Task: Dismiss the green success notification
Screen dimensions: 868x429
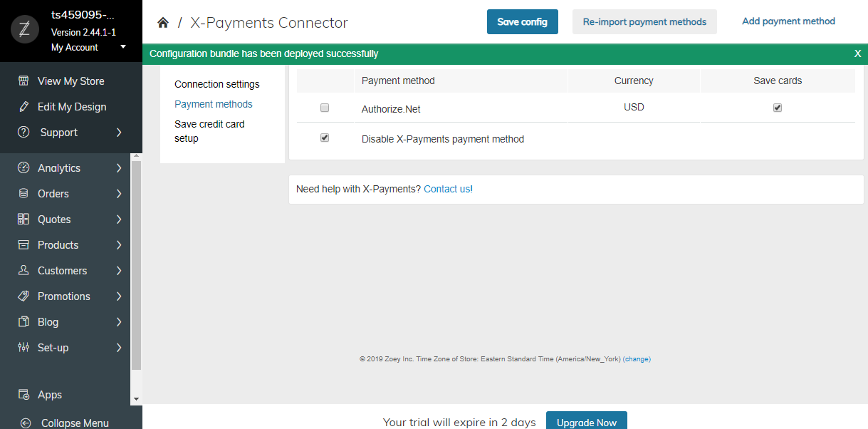Action: [858, 53]
